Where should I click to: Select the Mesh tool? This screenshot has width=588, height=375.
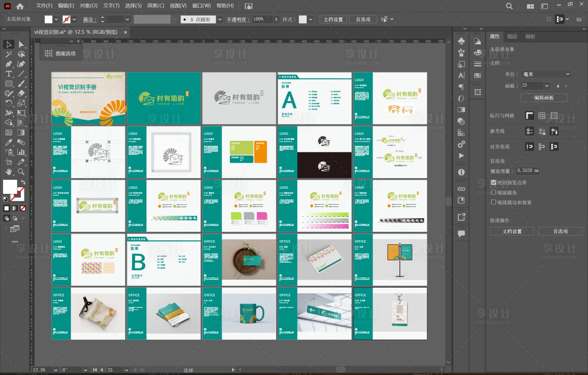pos(8,132)
